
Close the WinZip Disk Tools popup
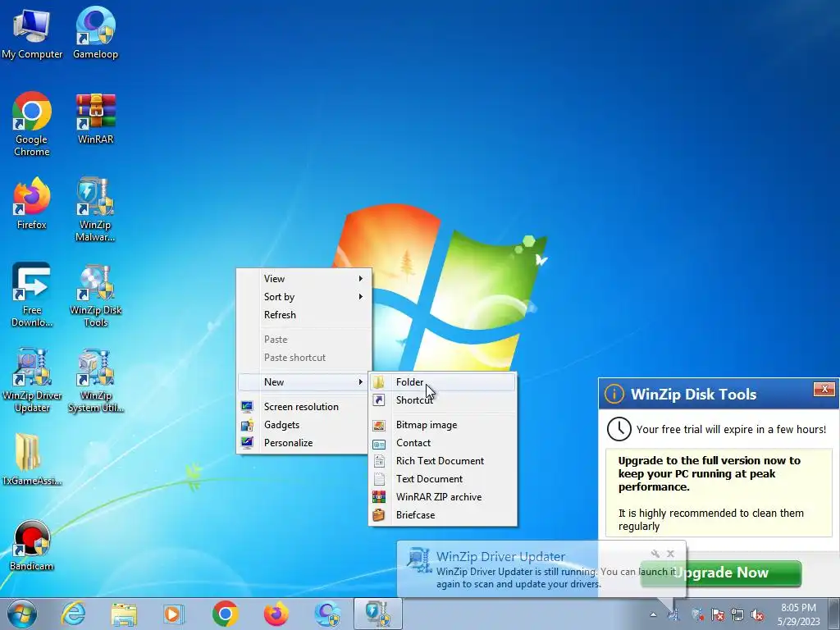point(824,389)
